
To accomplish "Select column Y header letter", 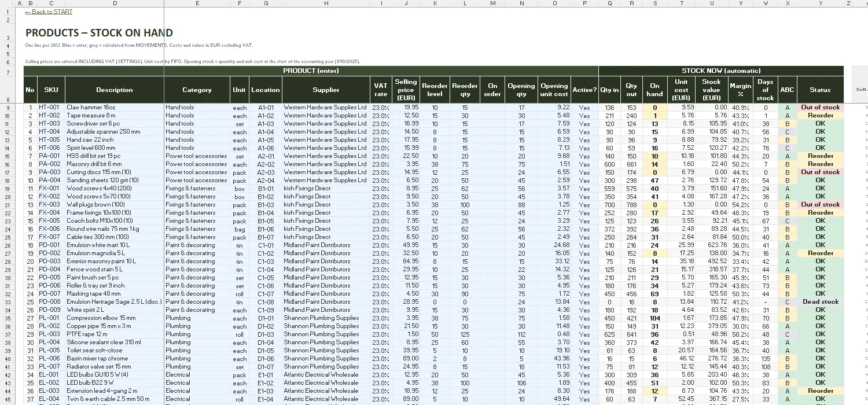I will pos(820,3).
